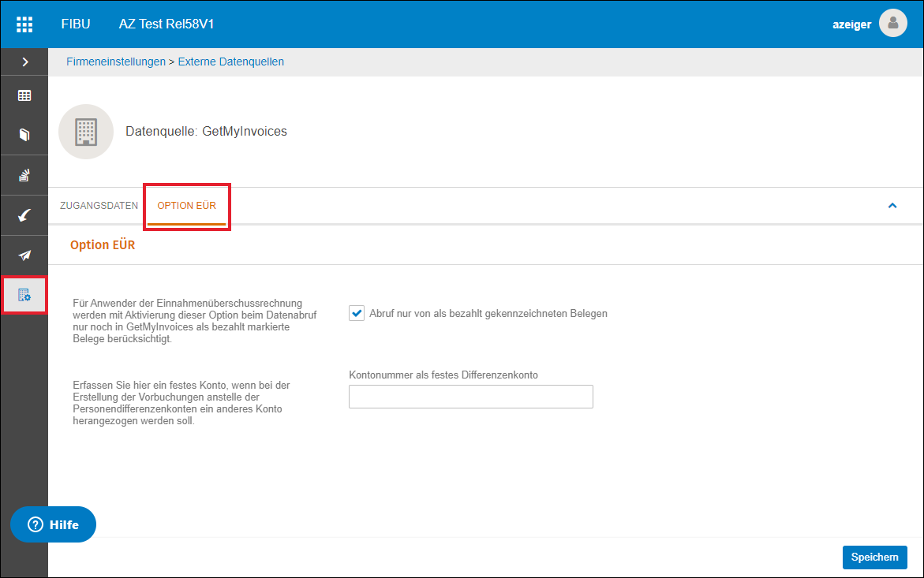Viewport: 924px width, 578px height.
Task: Open the Hilfe help button
Action: click(x=53, y=524)
